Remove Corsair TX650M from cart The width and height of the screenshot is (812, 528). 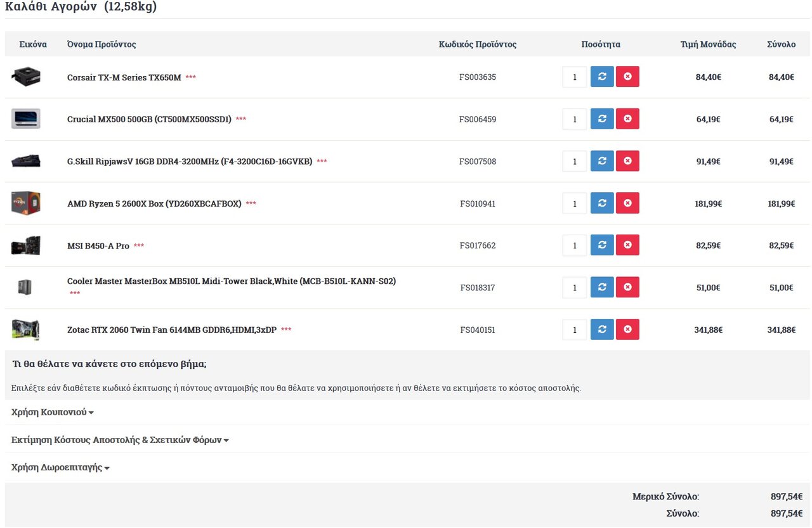[627, 77]
